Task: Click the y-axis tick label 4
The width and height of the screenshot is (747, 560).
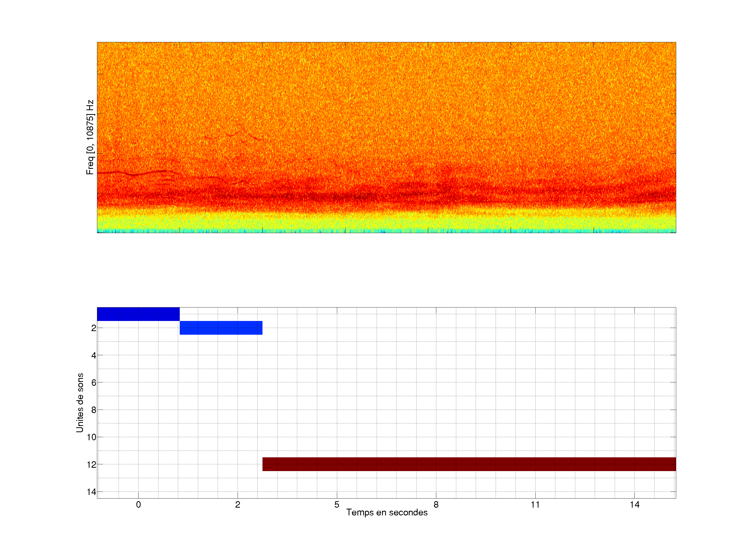Action: [x=94, y=355]
